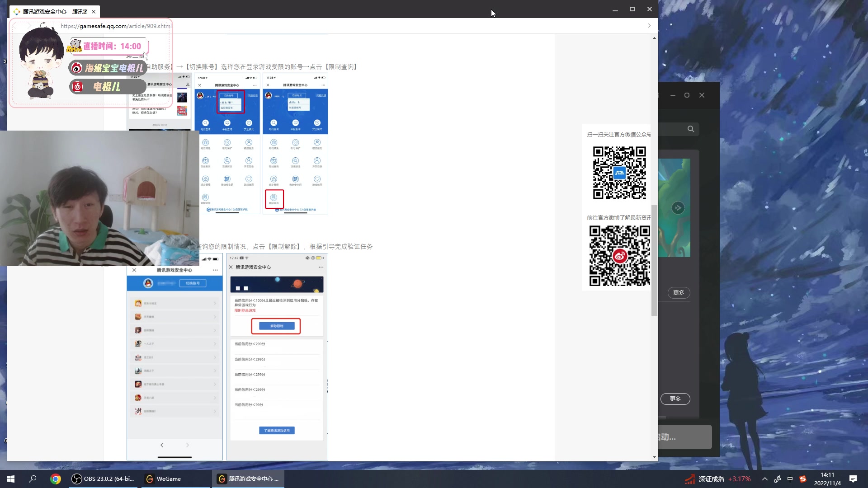Click the text 扫一扫关注官方微信公众号

pos(618,135)
